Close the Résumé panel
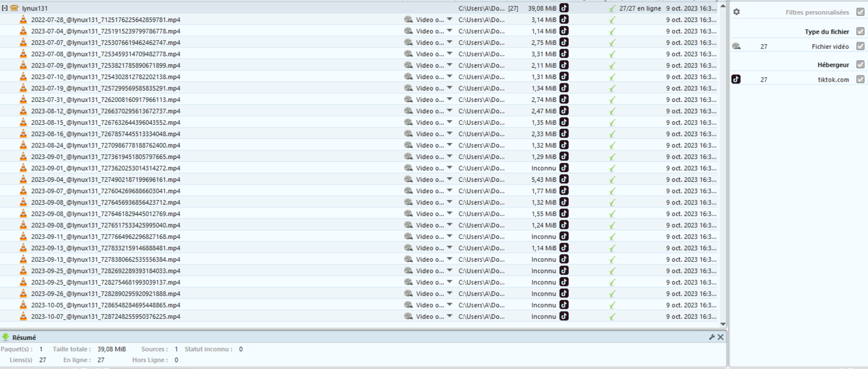The height and width of the screenshot is (369, 868). tap(720, 337)
